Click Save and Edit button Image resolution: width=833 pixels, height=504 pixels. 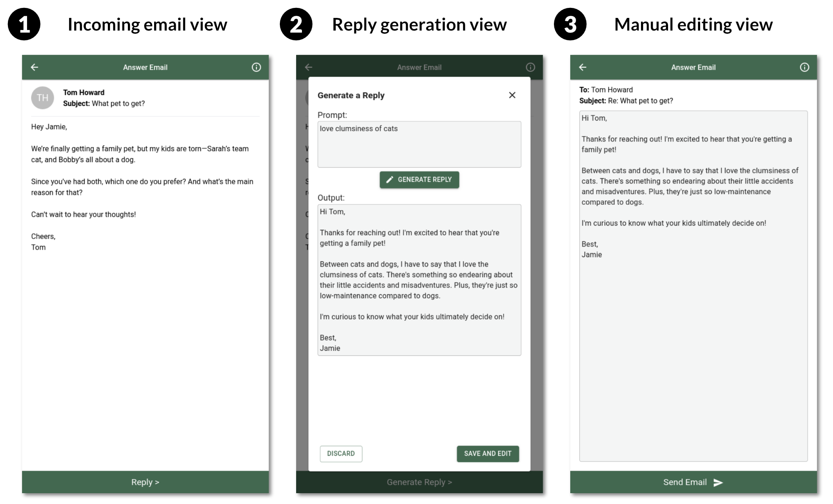(x=487, y=454)
